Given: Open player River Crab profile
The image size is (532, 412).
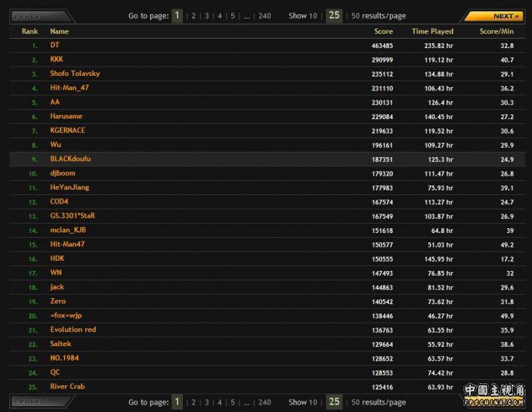Looking at the screenshot, I should point(68,387).
